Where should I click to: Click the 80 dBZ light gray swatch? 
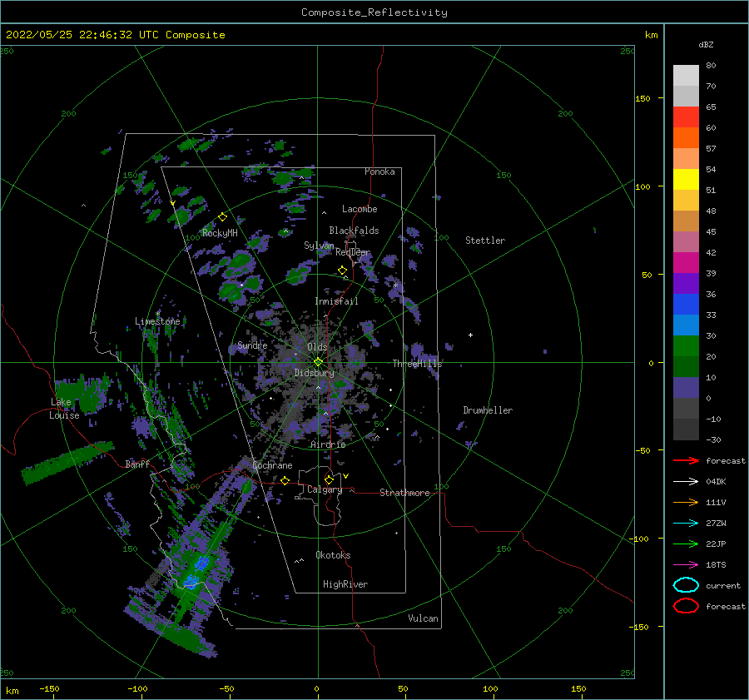[686, 75]
